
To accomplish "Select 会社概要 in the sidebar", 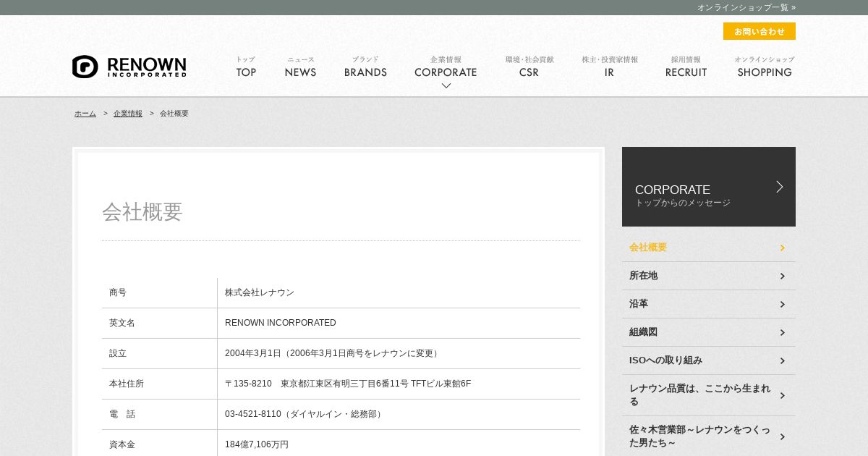I will point(709,248).
